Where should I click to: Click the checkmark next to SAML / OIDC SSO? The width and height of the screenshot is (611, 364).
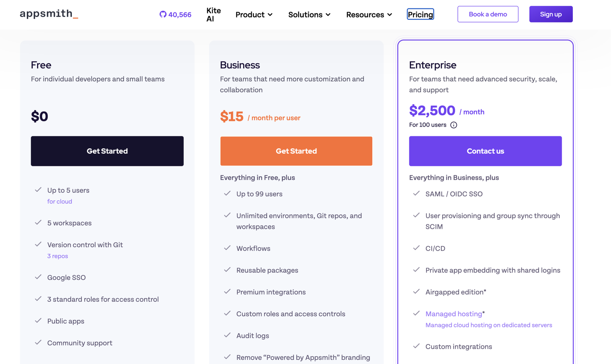[416, 193]
